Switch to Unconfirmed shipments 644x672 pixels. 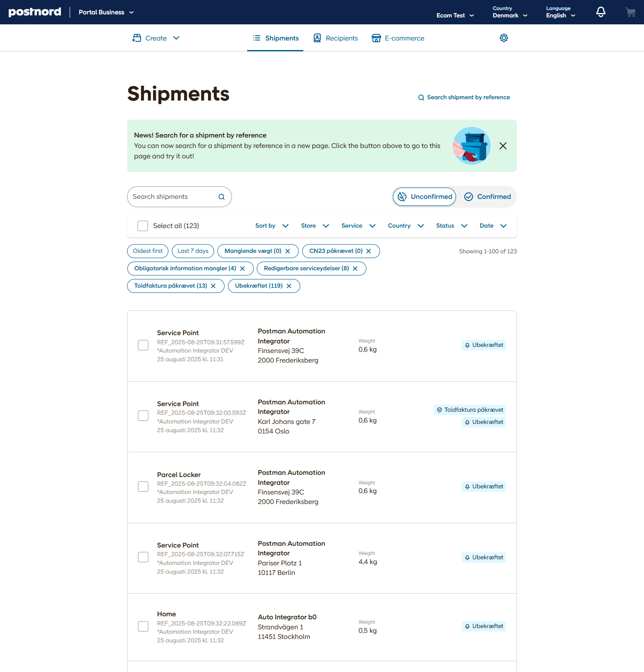pyautogui.click(x=425, y=197)
